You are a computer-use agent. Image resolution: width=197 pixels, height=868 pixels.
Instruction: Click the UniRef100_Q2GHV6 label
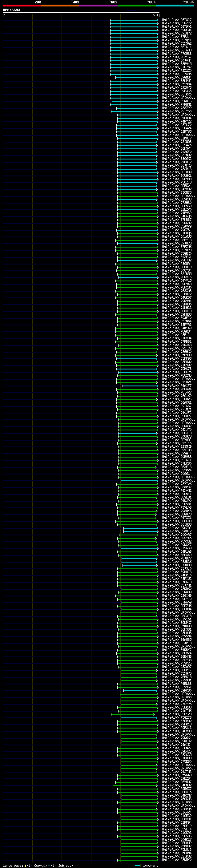(x=176, y=399)
